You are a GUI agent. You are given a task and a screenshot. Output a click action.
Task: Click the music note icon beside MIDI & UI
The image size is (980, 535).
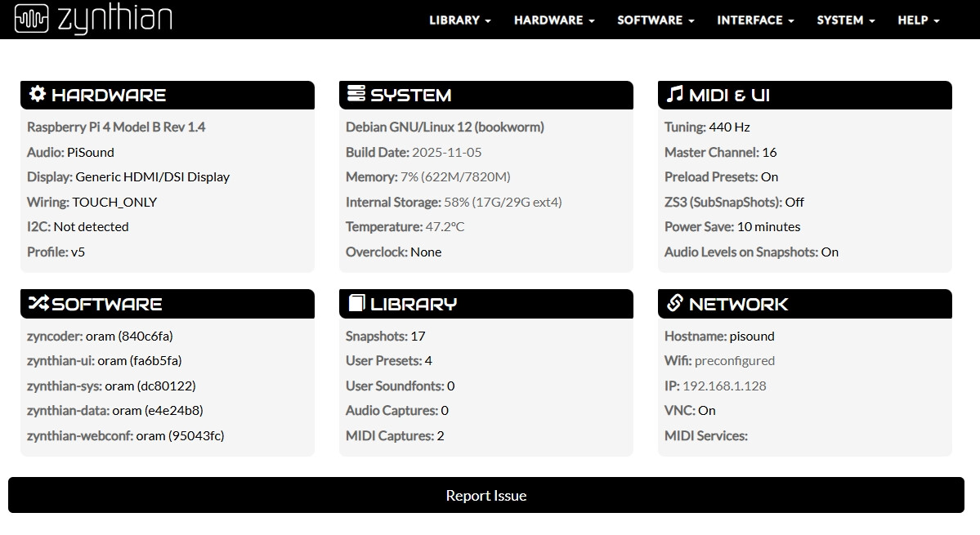tap(674, 95)
